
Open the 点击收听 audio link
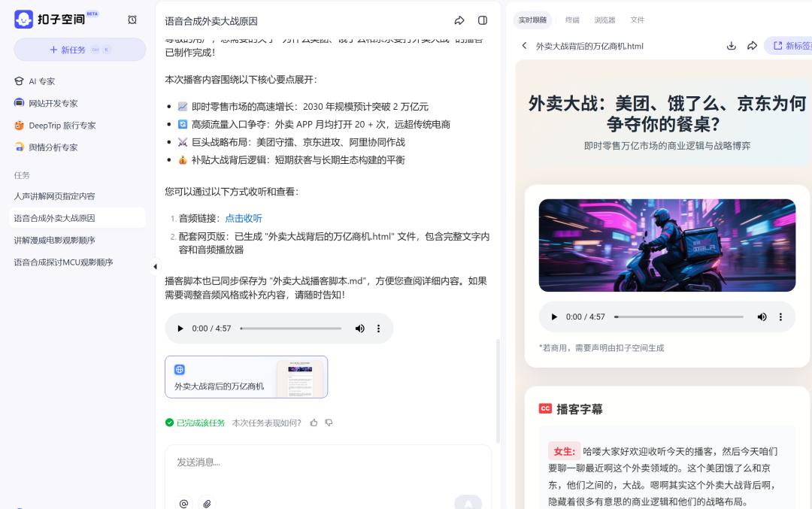click(x=244, y=218)
